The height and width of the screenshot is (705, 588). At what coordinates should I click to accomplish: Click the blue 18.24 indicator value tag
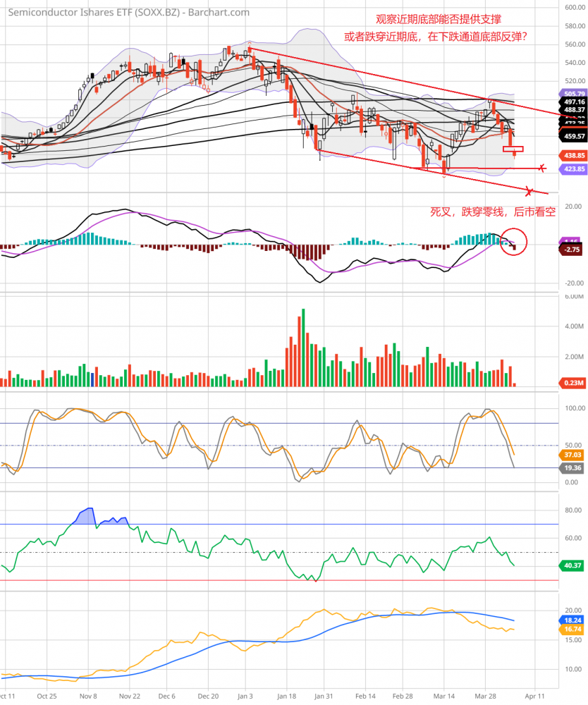pos(572,620)
